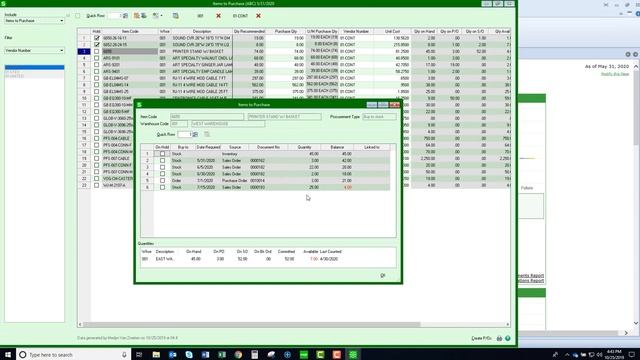The height and width of the screenshot is (360, 640).
Task: Uncheck Hold for item 6052-26-24-15
Action: (x=97, y=44)
